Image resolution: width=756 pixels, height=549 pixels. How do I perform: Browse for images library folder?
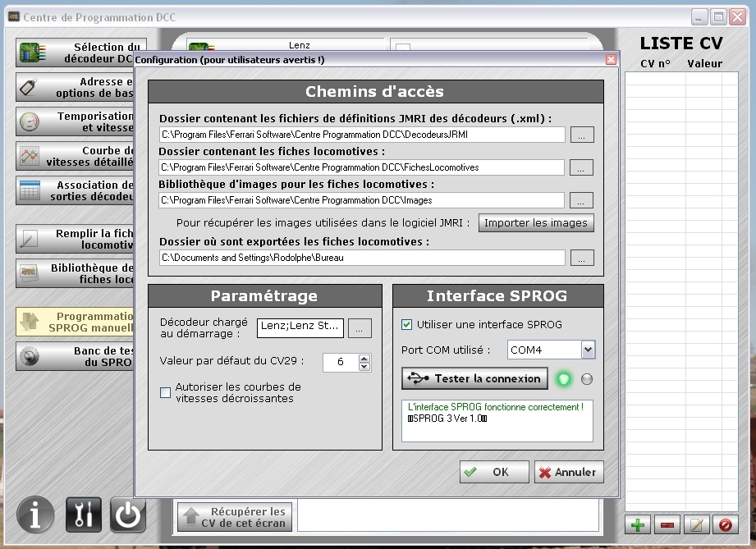(x=581, y=200)
